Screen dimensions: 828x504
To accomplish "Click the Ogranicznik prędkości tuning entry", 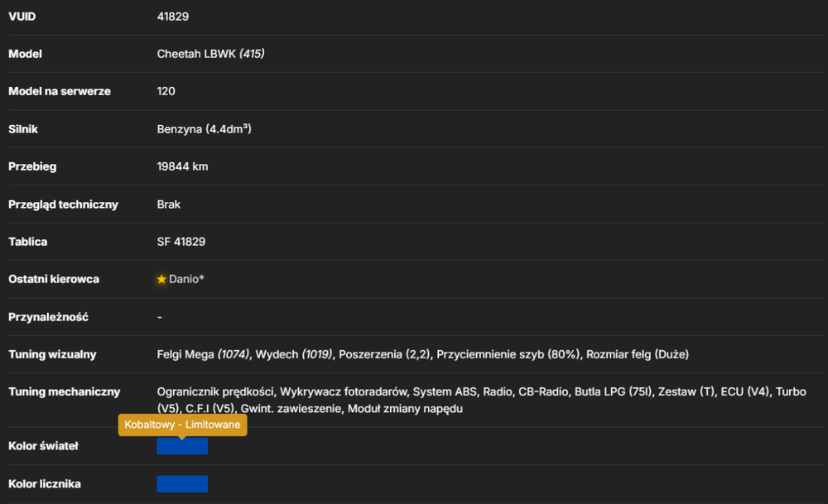I will point(215,392).
